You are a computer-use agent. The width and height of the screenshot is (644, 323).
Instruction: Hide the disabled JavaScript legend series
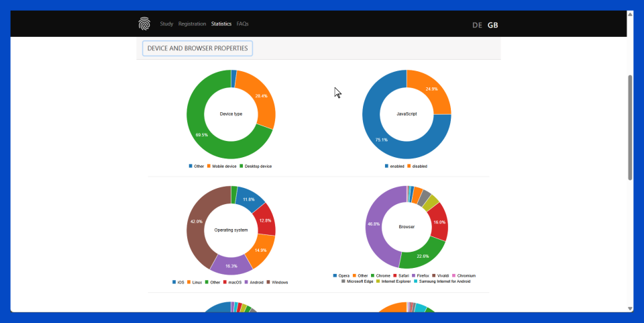(419, 166)
